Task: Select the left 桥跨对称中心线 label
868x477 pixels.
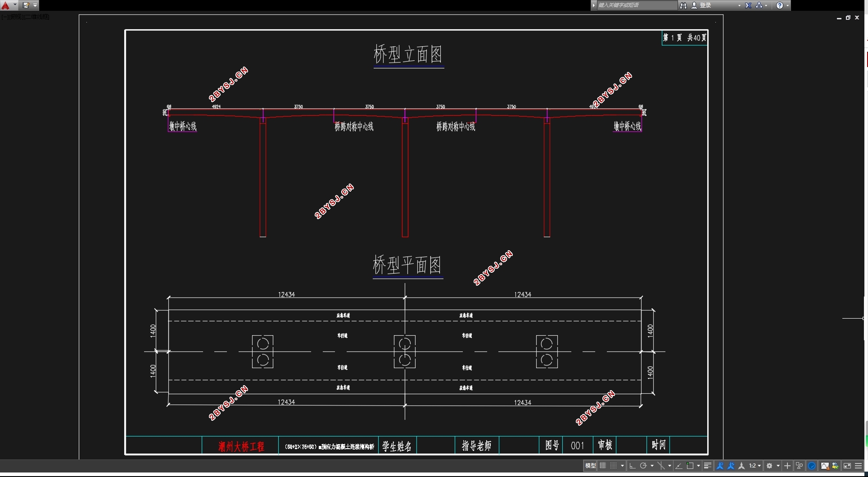Action: 354,126
